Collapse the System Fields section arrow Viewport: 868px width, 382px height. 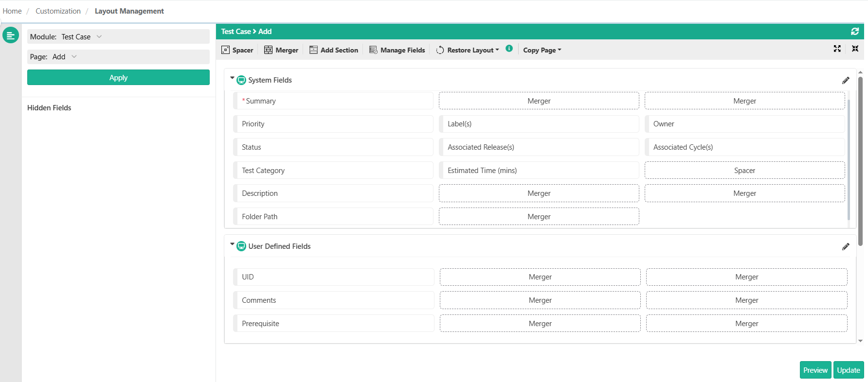(x=232, y=78)
